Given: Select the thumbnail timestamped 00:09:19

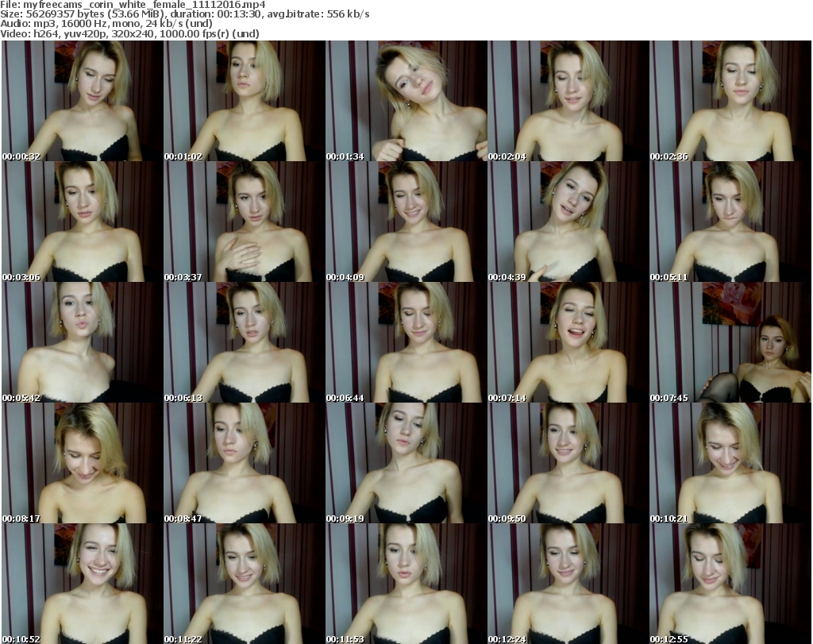Looking at the screenshot, I should pyautogui.click(x=405, y=463).
